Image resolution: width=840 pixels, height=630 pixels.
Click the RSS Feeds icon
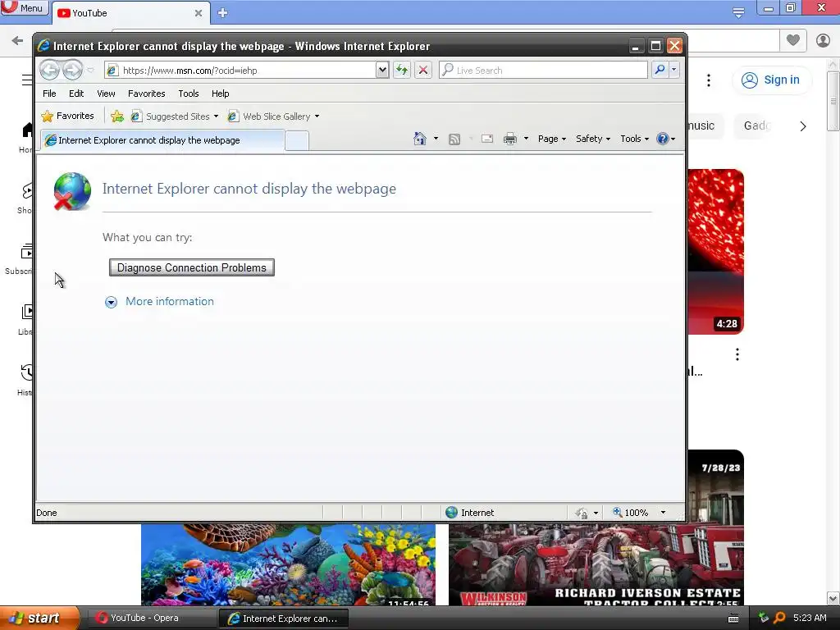454,139
